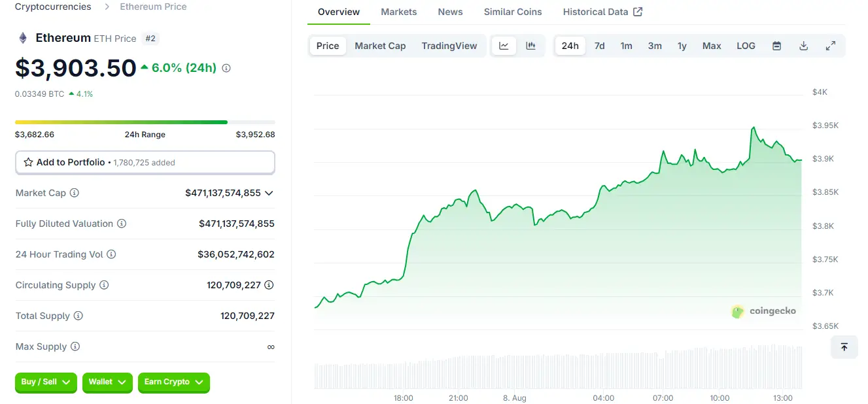The image size is (868, 404).
Task: Go to the Similar Coins tab
Action: pos(513,12)
